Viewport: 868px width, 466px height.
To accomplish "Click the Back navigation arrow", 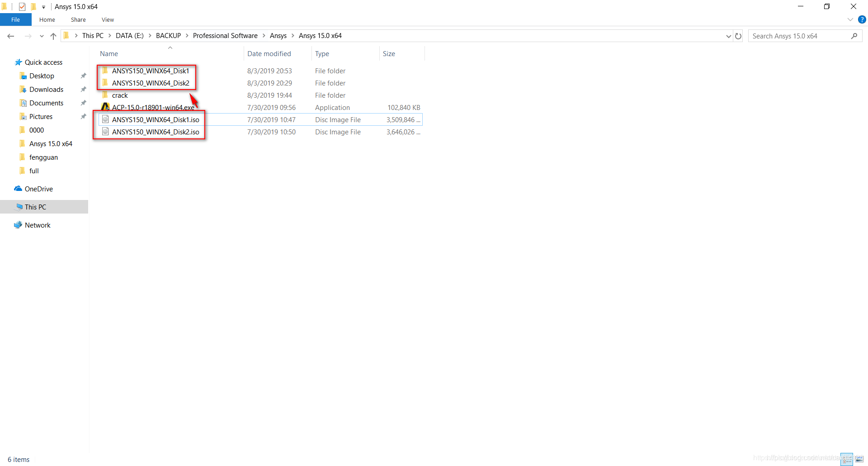I will click(x=11, y=36).
